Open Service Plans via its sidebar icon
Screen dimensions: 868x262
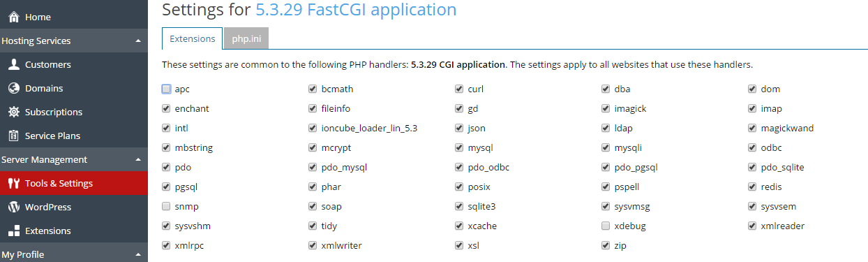click(x=13, y=136)
